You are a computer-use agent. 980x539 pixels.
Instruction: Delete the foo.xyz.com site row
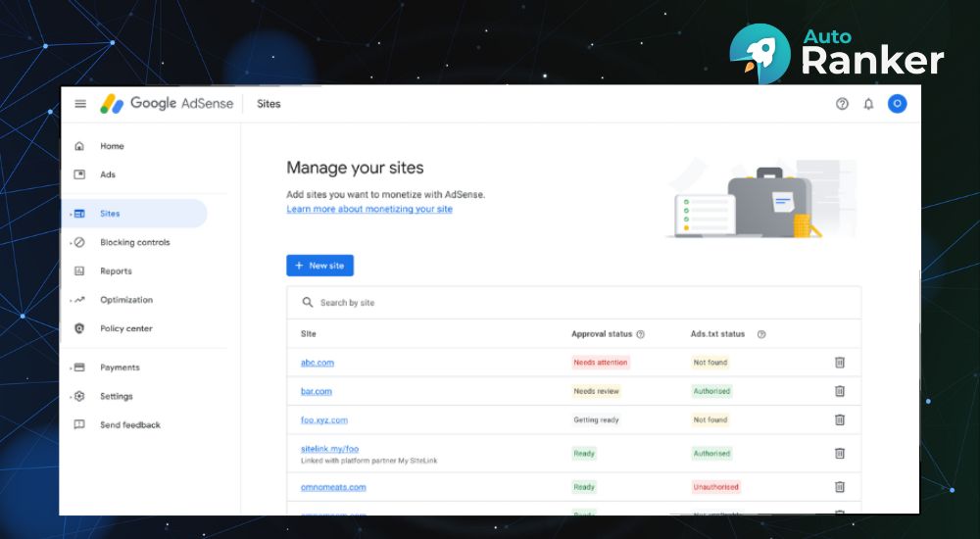[840, 420]
